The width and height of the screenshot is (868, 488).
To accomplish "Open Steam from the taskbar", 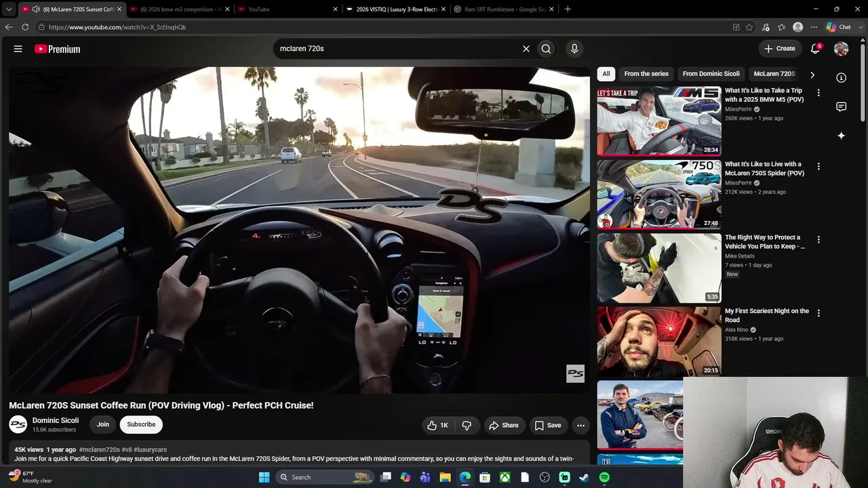I will [584, 477].
